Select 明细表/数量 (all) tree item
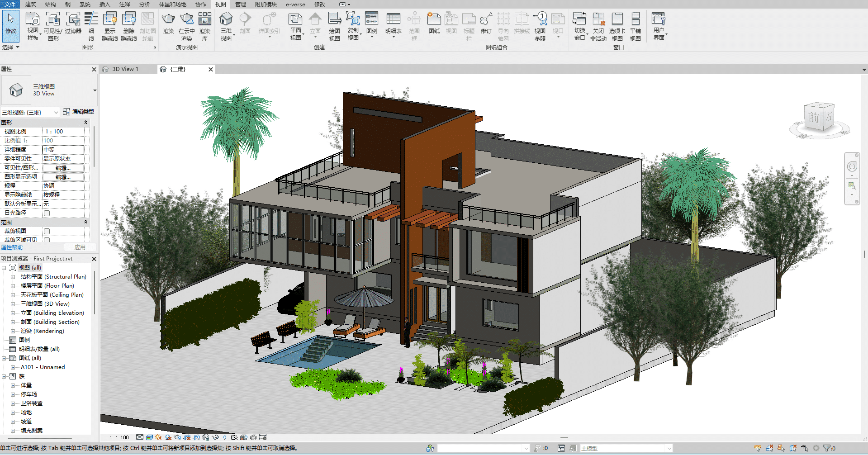 (39, 349)
